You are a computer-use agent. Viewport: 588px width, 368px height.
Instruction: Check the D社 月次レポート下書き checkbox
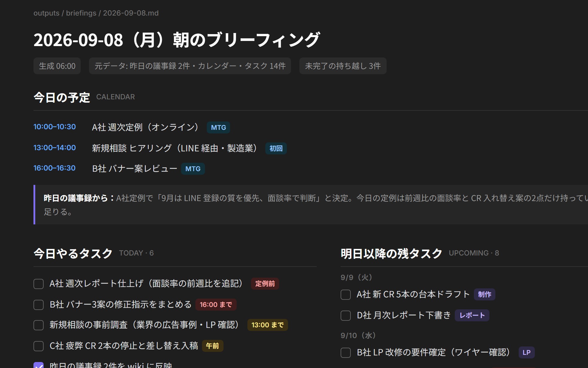346,315
